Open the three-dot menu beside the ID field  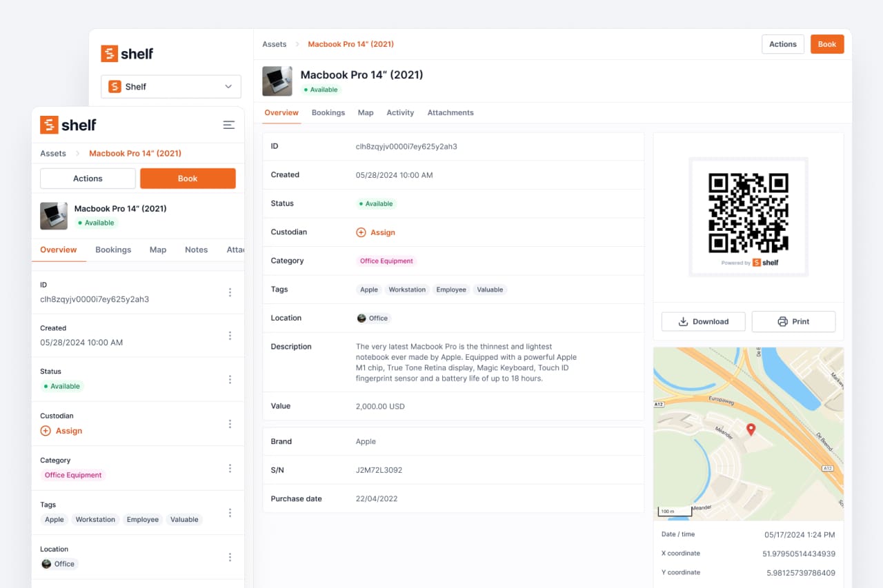coord(230,292)
